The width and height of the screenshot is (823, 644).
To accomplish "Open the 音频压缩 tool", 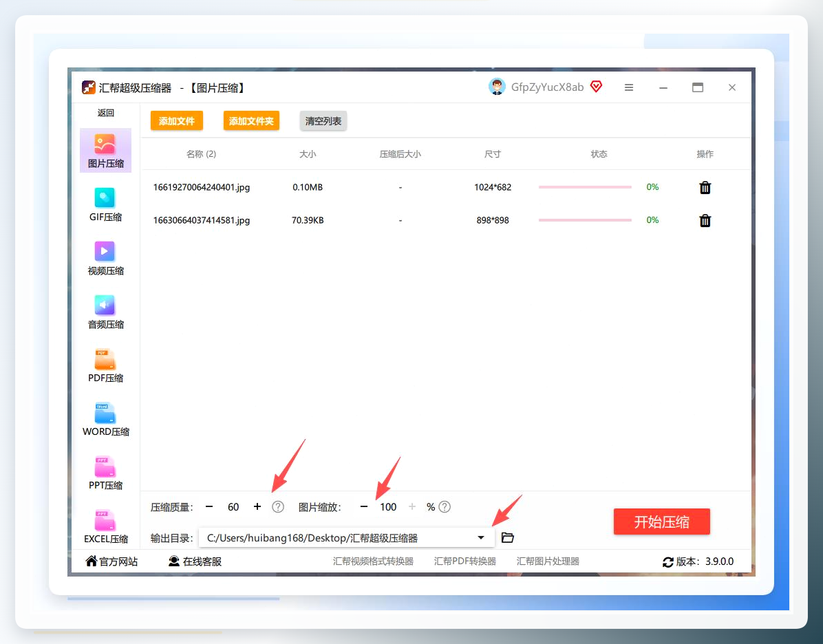I will point(105,312).
